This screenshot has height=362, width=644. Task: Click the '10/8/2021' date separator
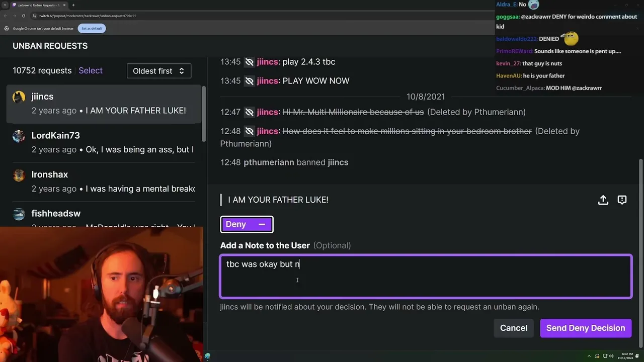426,97
